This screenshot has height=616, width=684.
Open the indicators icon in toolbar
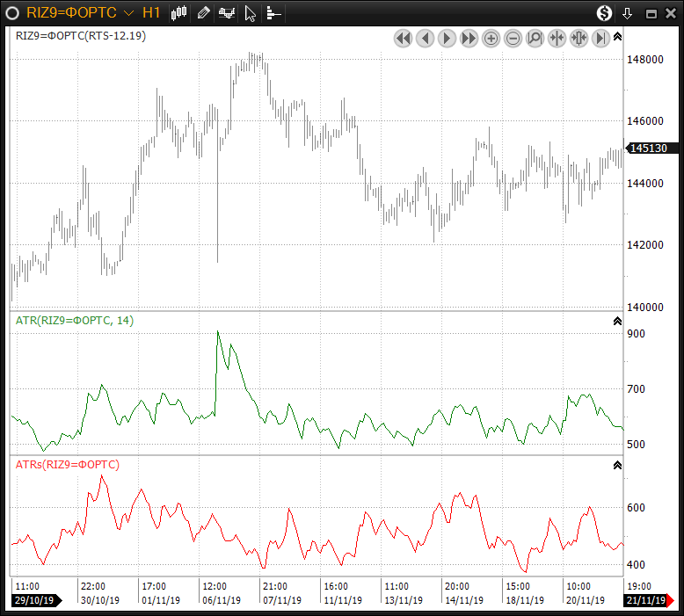(x=227, y=13)
